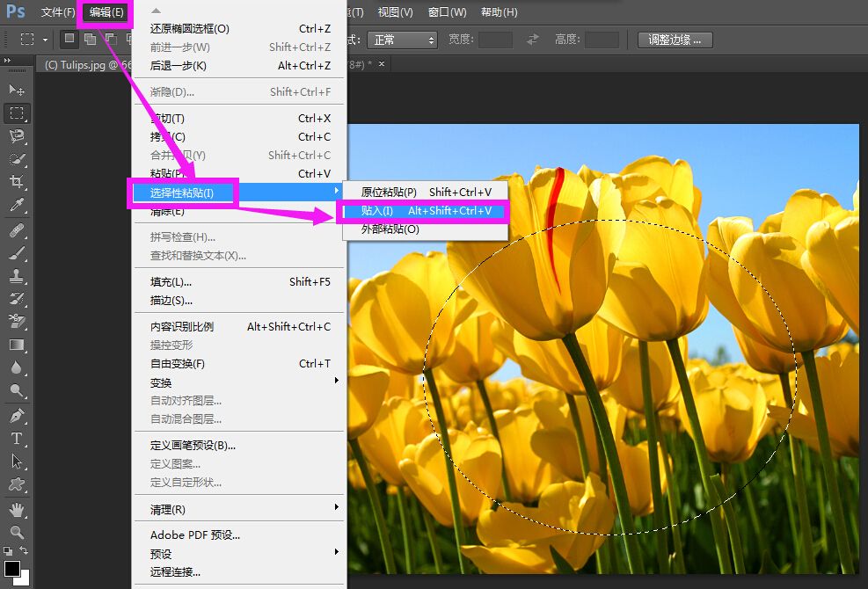Click the menu scroll-up arrow at top
The height and width of the screenshot is (589, 868).
(157, 11)
